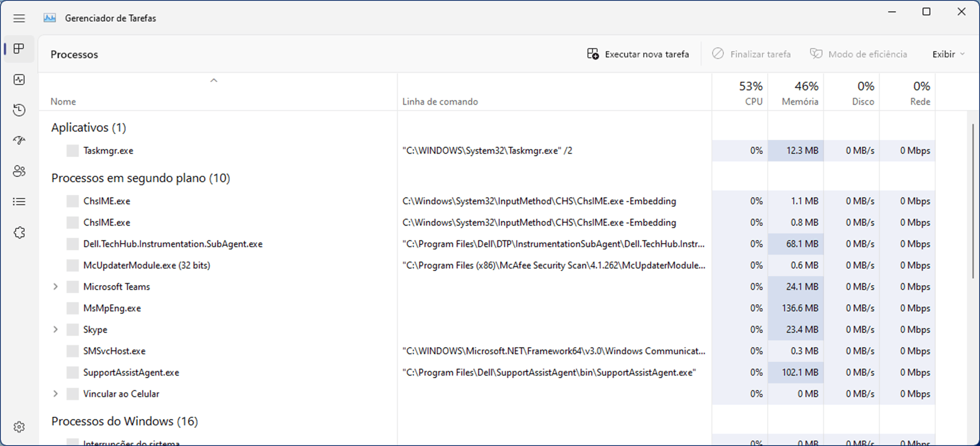The image size is (980, 446).
Task: Select the SupportAssistAgent.exe process name
Action: click(131, 373)
